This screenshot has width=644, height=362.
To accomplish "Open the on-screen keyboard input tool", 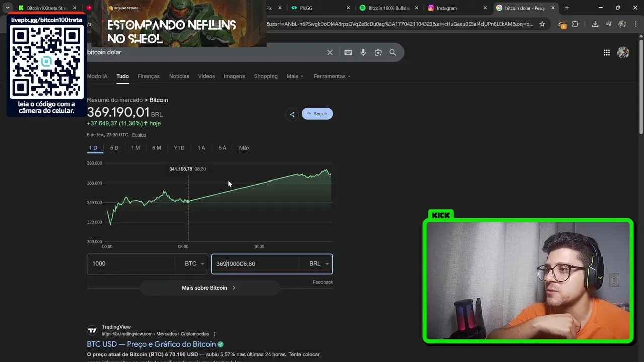I will (x=348, y=52).
